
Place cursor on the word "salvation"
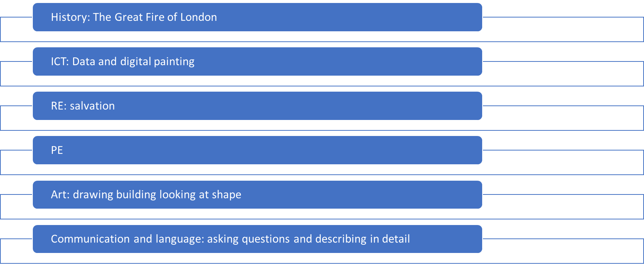92,106
